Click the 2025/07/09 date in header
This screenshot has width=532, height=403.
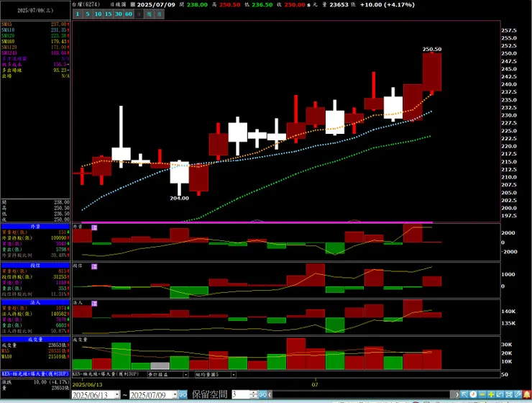pyautogui.click(x=156, y=5)
